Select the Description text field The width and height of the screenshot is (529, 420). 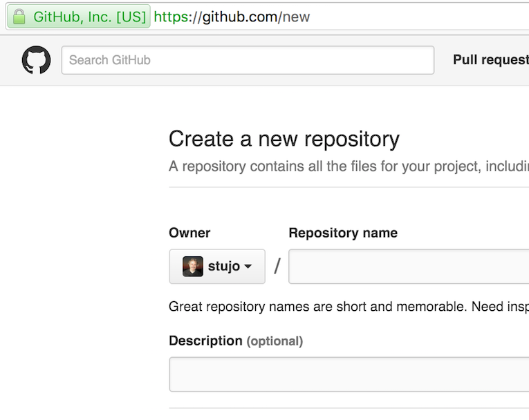349,374
